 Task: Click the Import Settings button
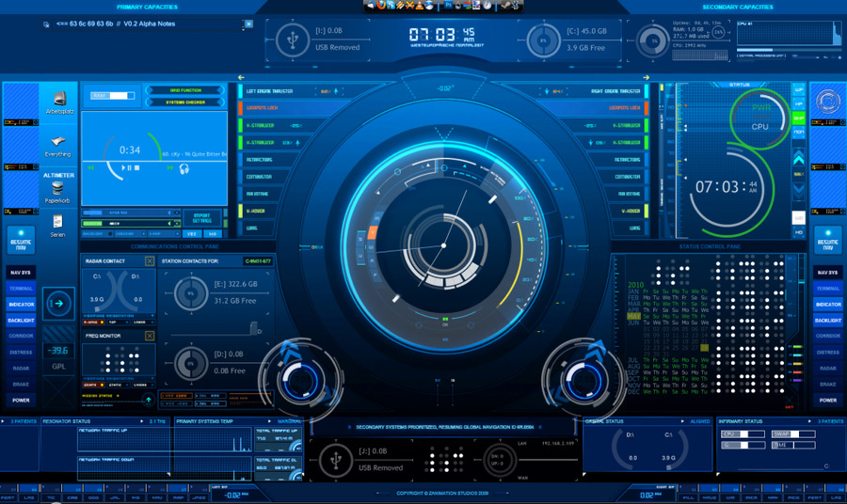pyautogui.click(x=201, y=217)
